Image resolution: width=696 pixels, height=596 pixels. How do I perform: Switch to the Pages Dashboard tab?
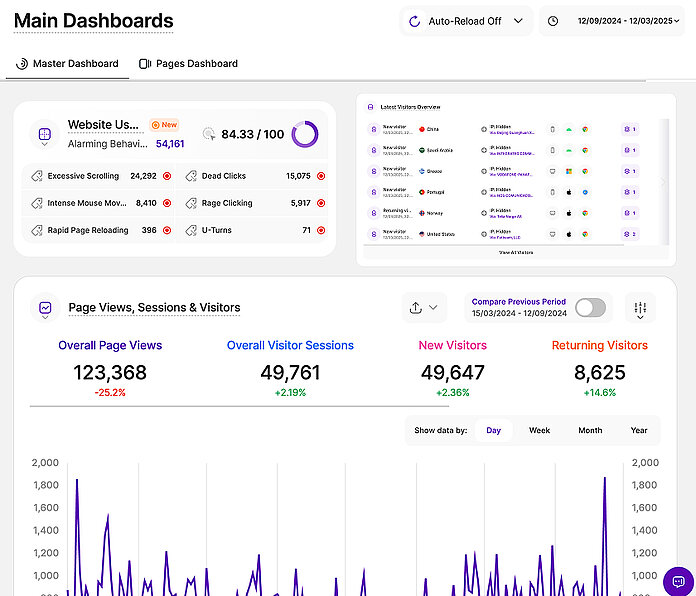point(189,64)
